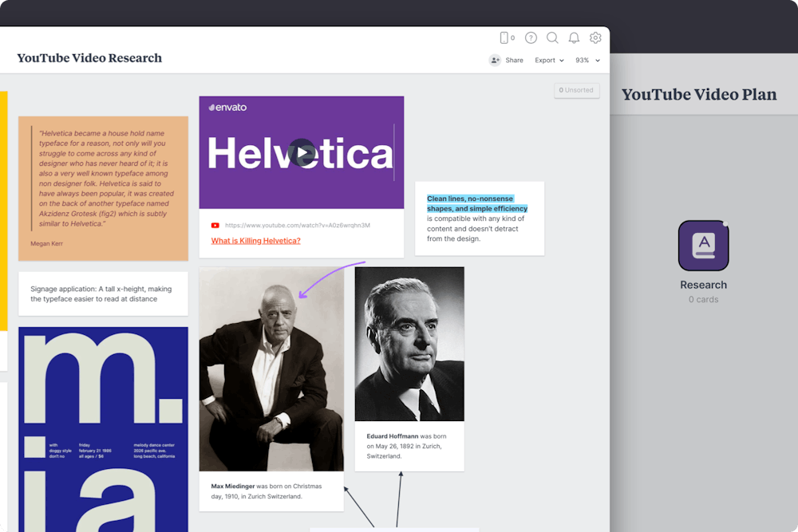Open the help question mark icon
Image resolution: width=798 pixels, height=532 pixels.
(x=531, y=37)
